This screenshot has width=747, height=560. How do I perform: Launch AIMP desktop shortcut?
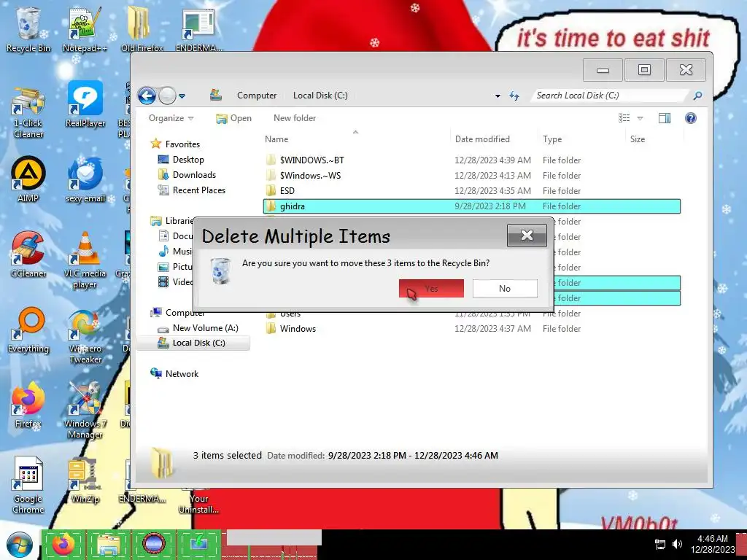28,179
